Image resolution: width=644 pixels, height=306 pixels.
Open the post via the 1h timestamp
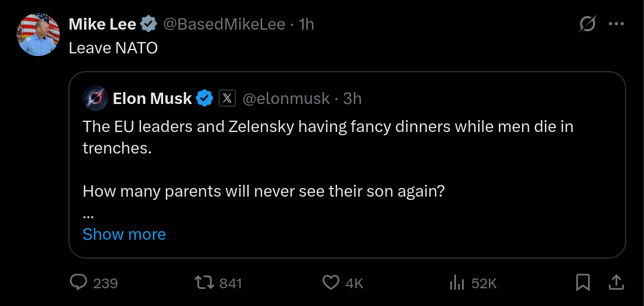coord(306,24)
